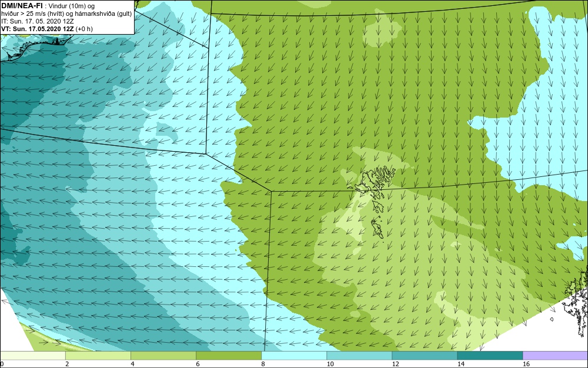Click the legend scale label '2'
Viewport: 588px width, 368px height.
(x=67, y=364)
